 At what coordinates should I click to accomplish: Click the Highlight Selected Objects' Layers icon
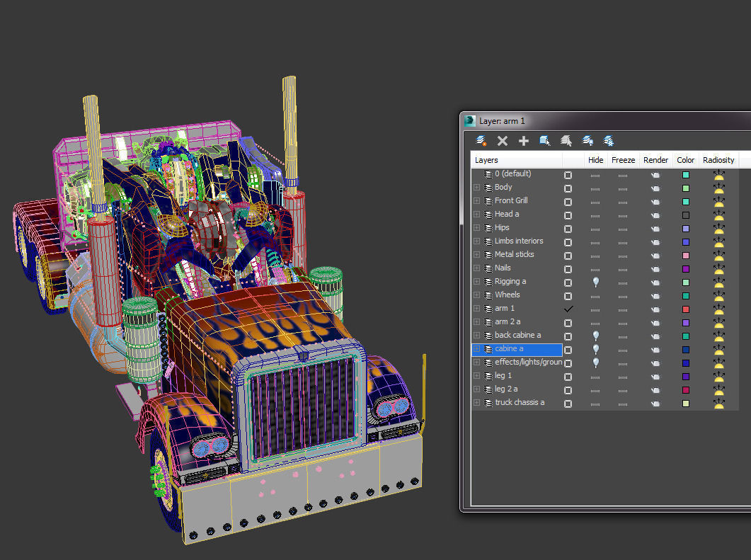pos(566,141)
